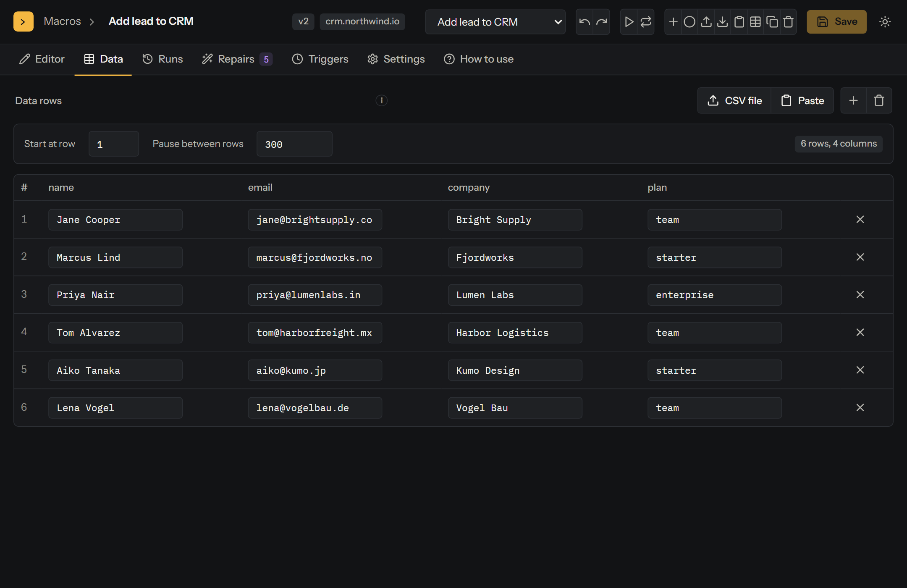Click the Paste button
This screenshot has height=588, width=907.
802,100
